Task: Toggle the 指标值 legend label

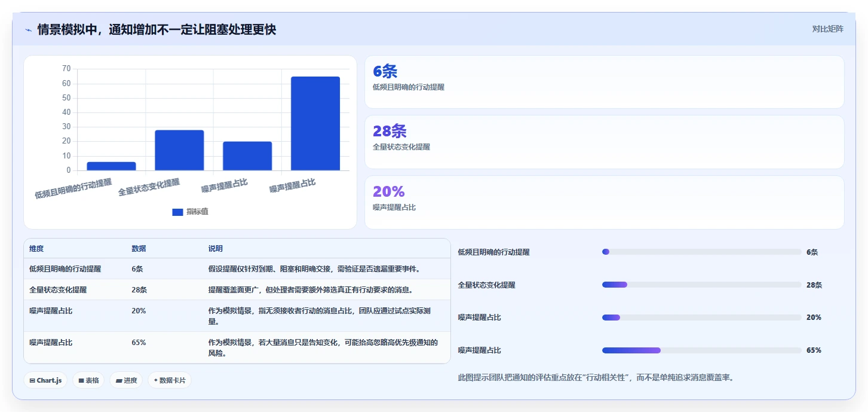Action: (x=197, y=212)
